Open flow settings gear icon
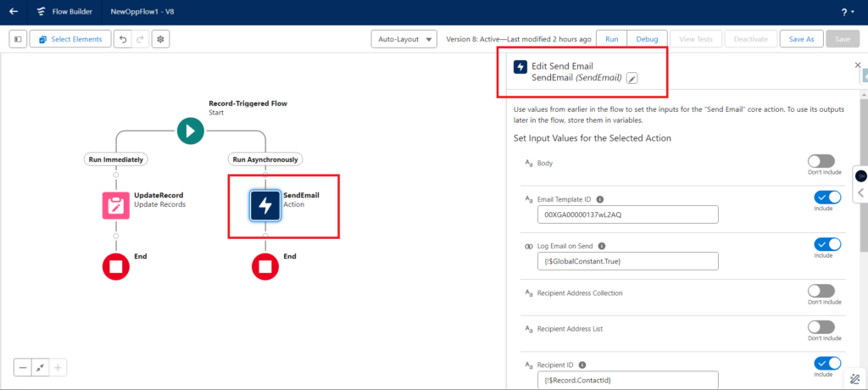The height and width of the screenshot is (390, 868). click(x=160, y=39)
